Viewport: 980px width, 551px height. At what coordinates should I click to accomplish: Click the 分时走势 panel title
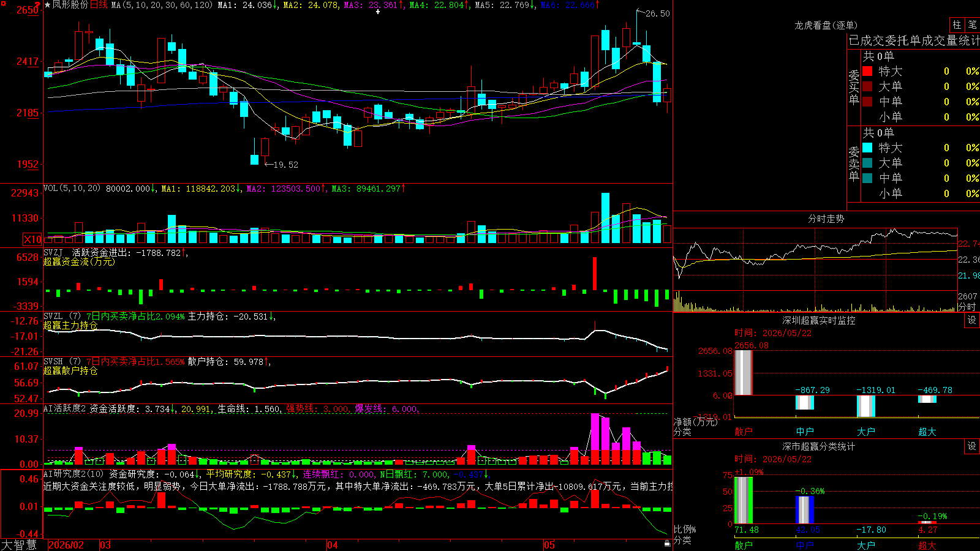[826, 219]
